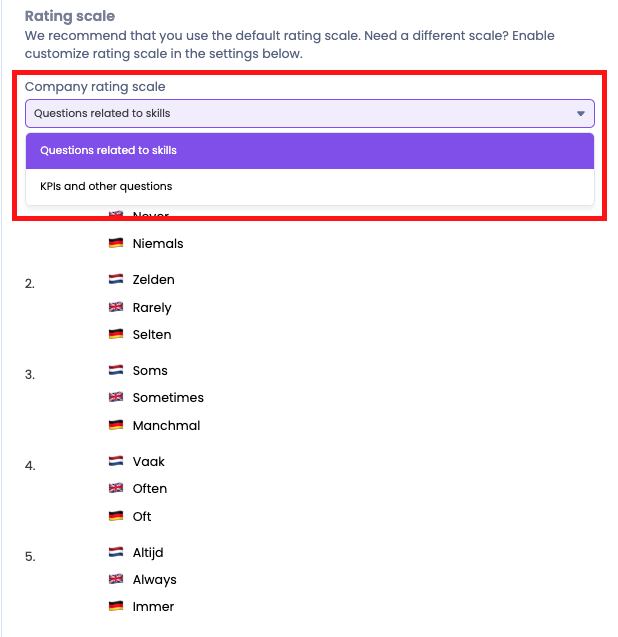Click the Dutch flag next to Altijd
The width and height of the screenshot is (618, 637).
pyautogui.click(x=116, y=553)
